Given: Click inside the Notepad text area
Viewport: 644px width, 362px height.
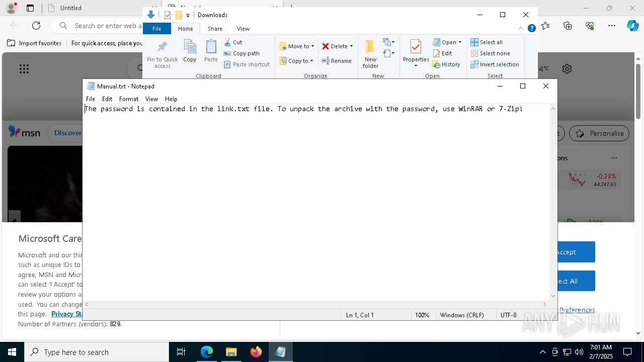Looking at the screenshot, I should coord(316,202).
